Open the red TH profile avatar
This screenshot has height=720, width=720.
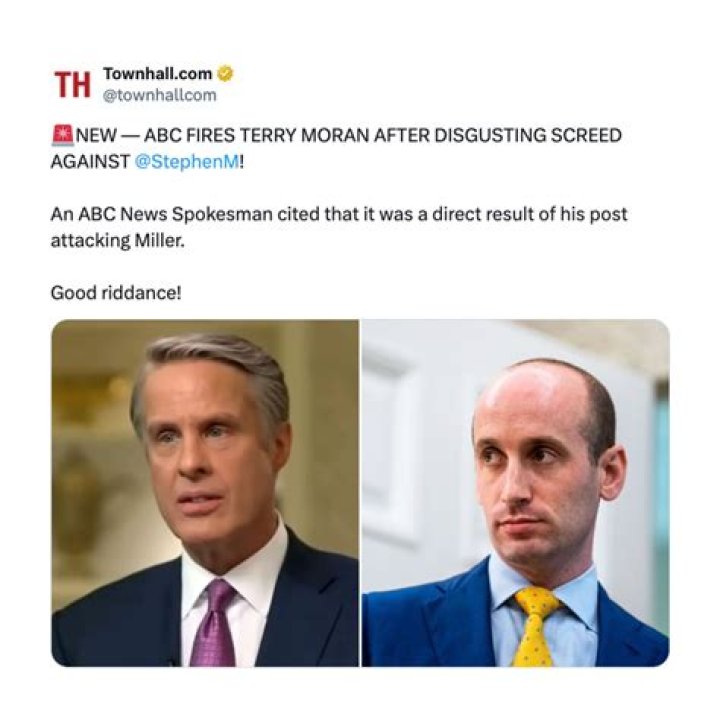[x=73, y=84]
